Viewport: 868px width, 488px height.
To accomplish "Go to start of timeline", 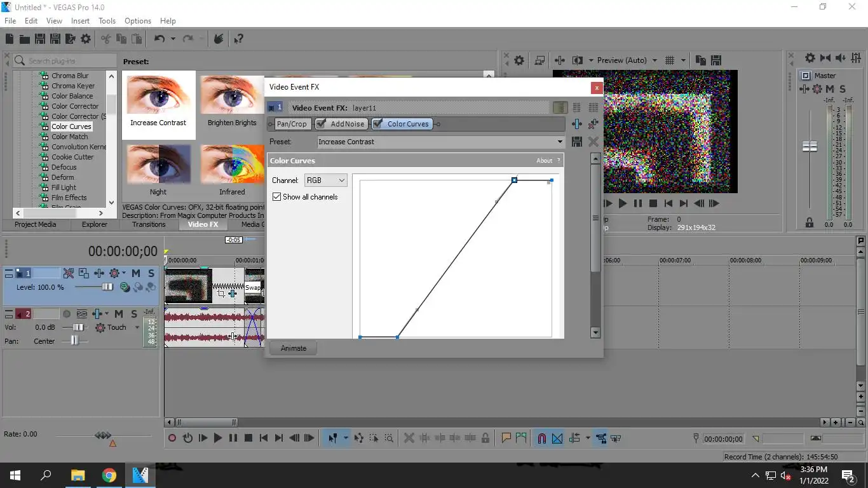I will 264,438.
